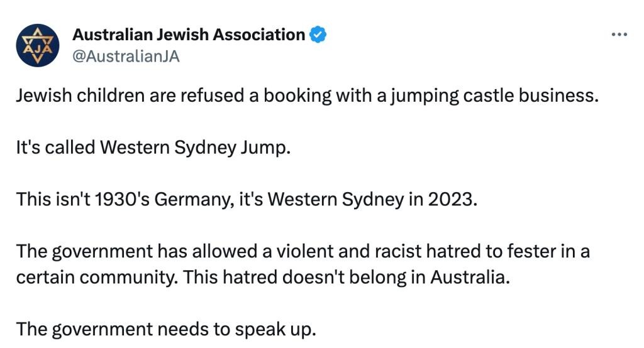Open the three-dot more options menu
Screen dimensions: 644x348
pyautogui.click(x=619, y=35)
